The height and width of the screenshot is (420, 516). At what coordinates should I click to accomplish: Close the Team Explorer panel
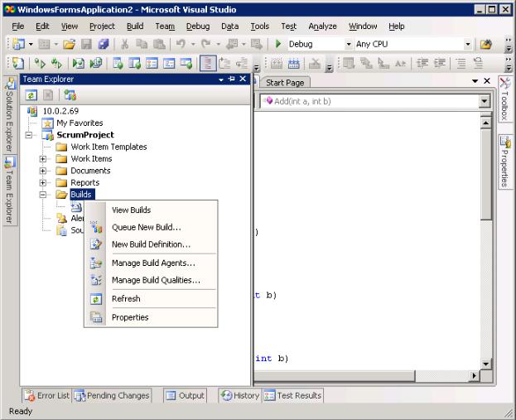(243, 79)
